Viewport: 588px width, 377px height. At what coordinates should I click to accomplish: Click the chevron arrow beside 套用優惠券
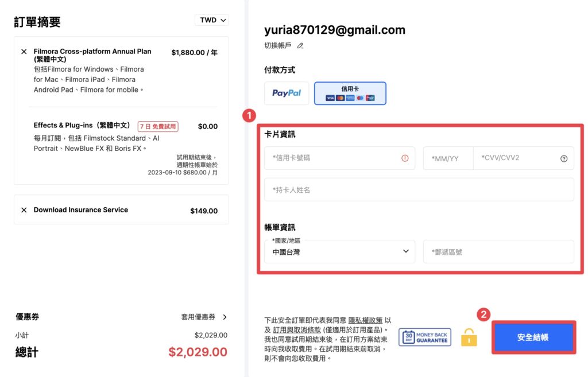click(x=225, y=317)
